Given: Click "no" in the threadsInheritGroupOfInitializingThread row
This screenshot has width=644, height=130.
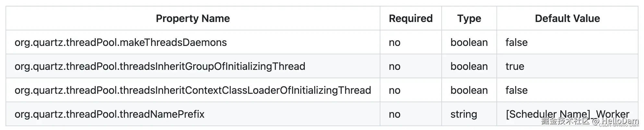Looking at the screenshot, I should [394, 66].
